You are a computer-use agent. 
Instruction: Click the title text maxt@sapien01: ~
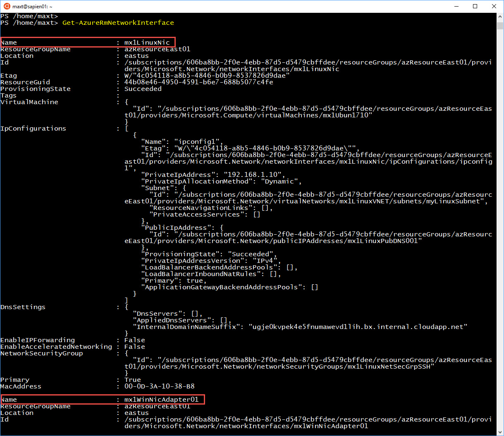pos(32,7)
